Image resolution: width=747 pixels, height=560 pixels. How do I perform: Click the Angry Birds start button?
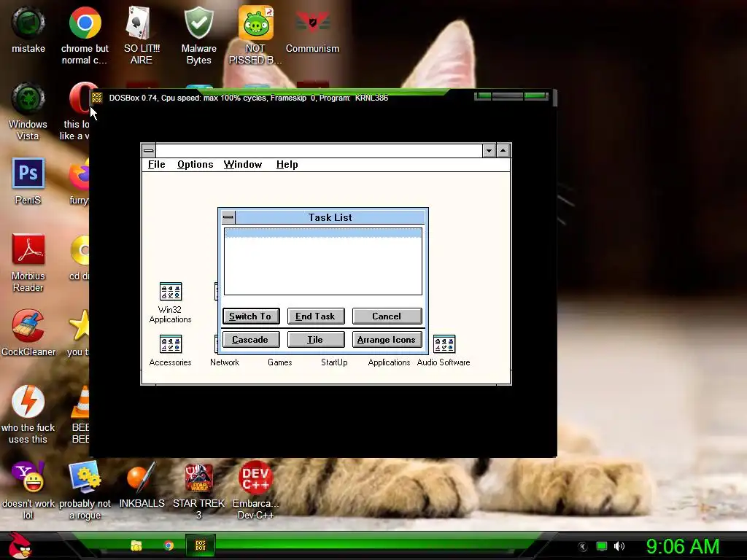coord(20,545)
